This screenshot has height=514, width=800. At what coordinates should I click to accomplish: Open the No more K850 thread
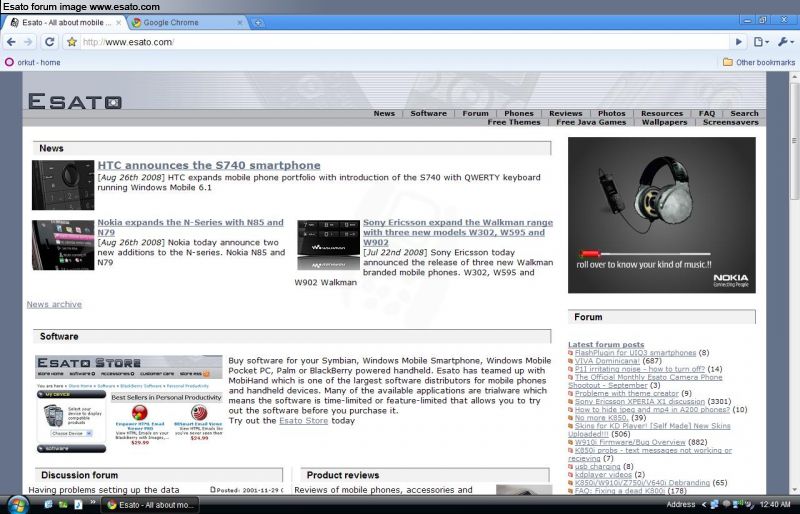(601, 418)
